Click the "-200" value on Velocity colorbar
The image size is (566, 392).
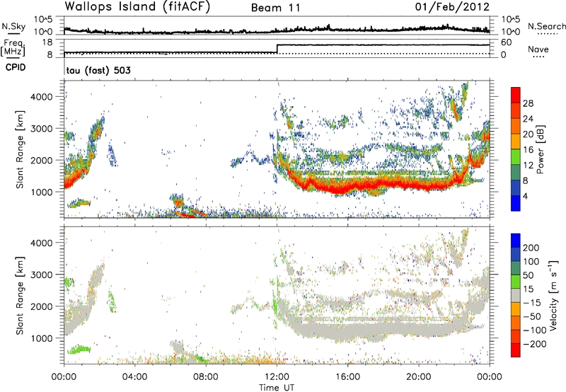[x=534, y=344]
